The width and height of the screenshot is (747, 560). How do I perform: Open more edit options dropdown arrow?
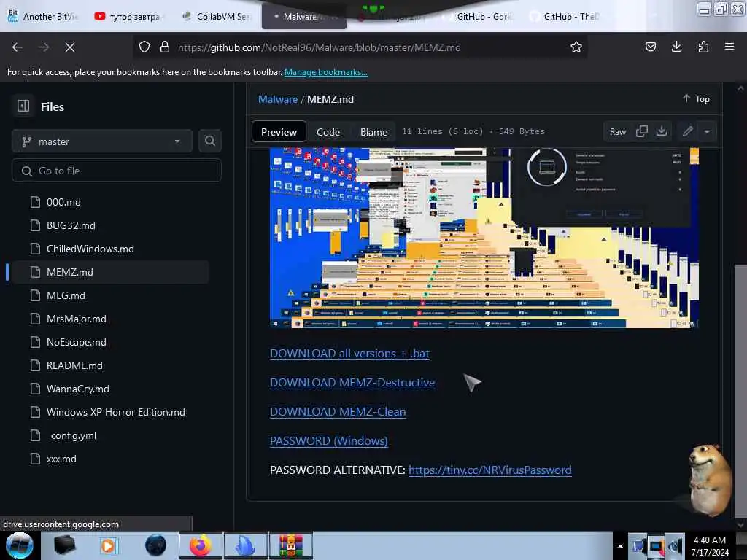tap(707, 131)
